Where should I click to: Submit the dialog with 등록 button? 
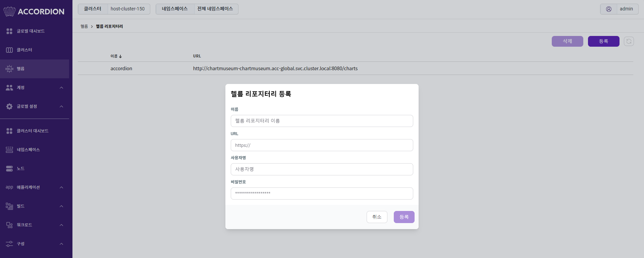pyautogui.click(x=404, y=217)
